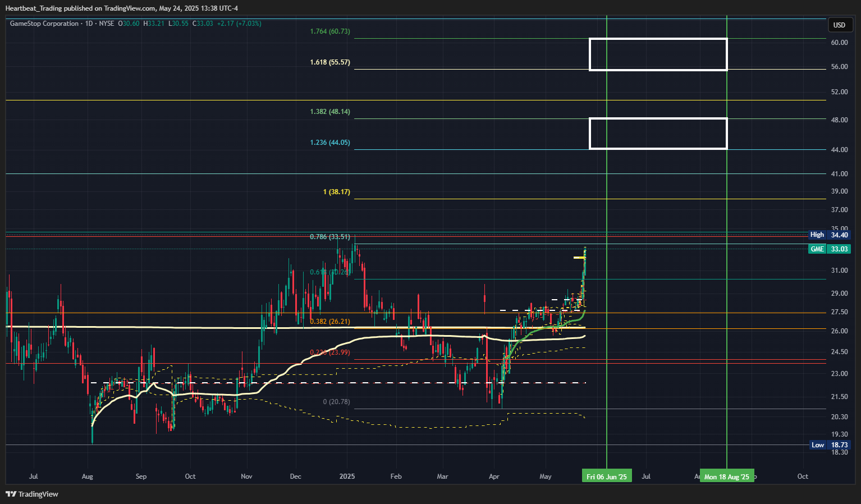Open the USD currency selector
Screen dimensions: 861x504
[x=839, y=25]
